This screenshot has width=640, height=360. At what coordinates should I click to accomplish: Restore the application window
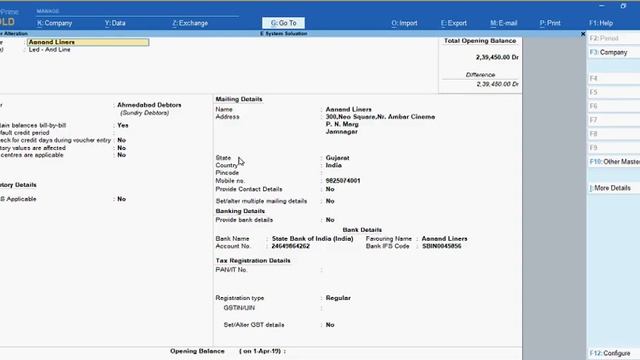[623, 6]
